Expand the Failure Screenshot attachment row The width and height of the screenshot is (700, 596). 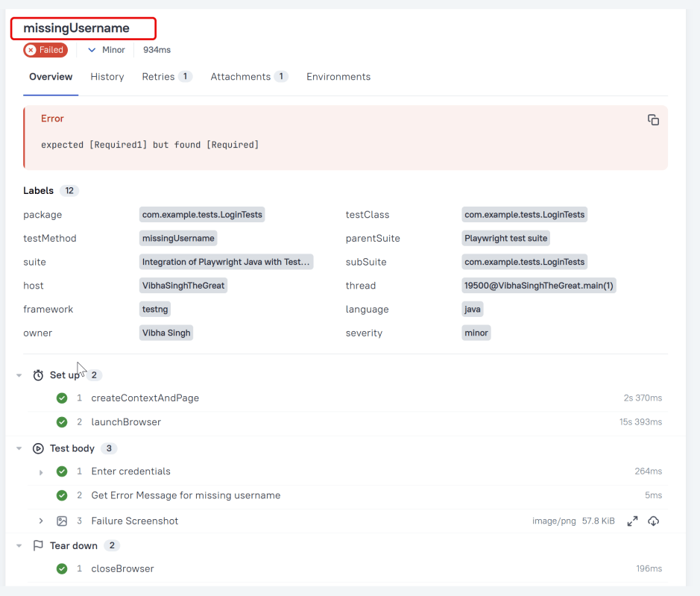coord(41,521)
